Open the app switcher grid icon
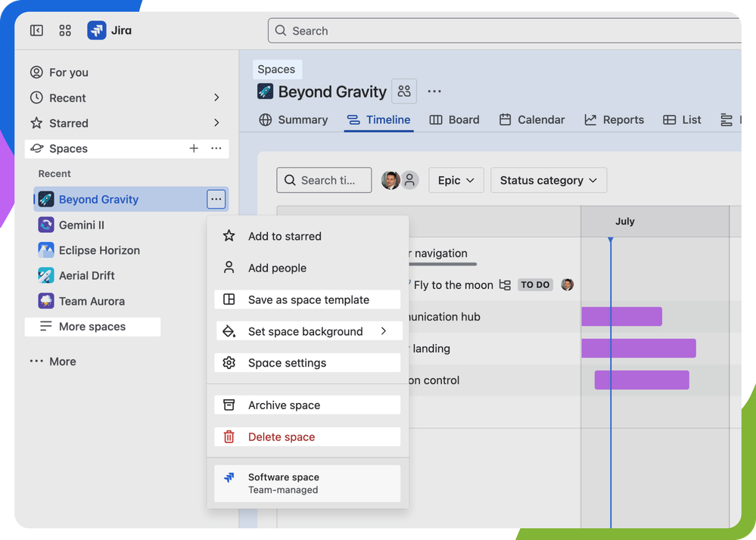This screenshot has width=756, height=540. (x=65, y=31)
